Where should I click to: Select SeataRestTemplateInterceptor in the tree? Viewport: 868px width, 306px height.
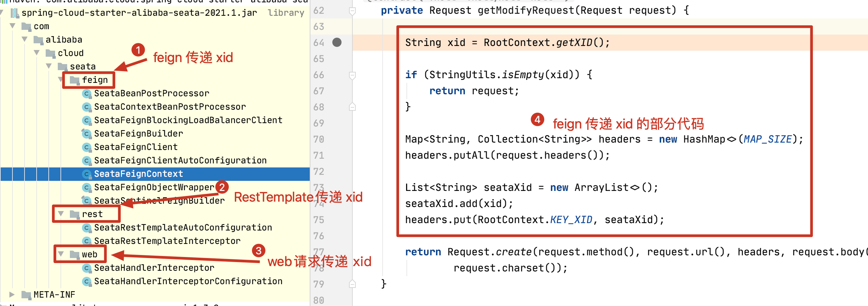point(167,241)
